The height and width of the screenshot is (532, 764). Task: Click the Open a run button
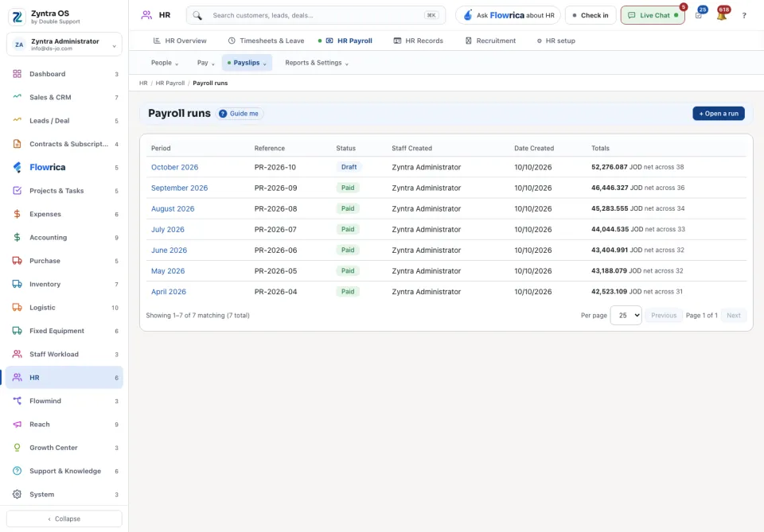pos(719,114)
